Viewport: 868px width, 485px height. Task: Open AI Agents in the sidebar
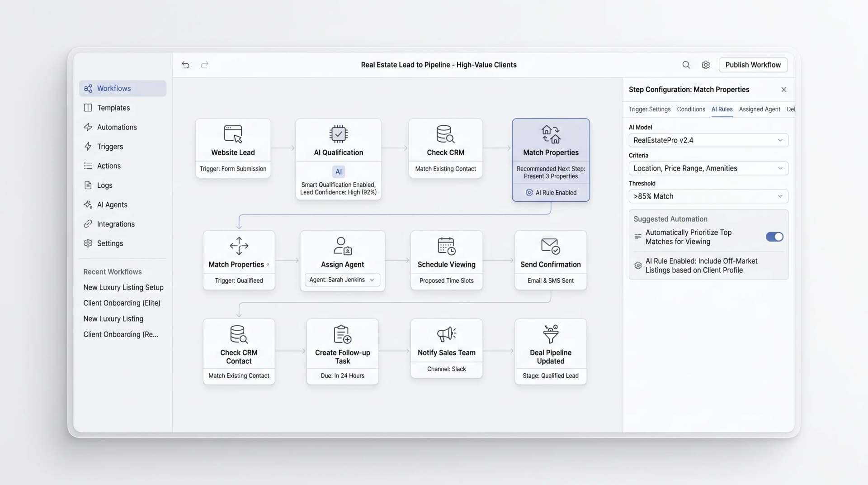123,204
